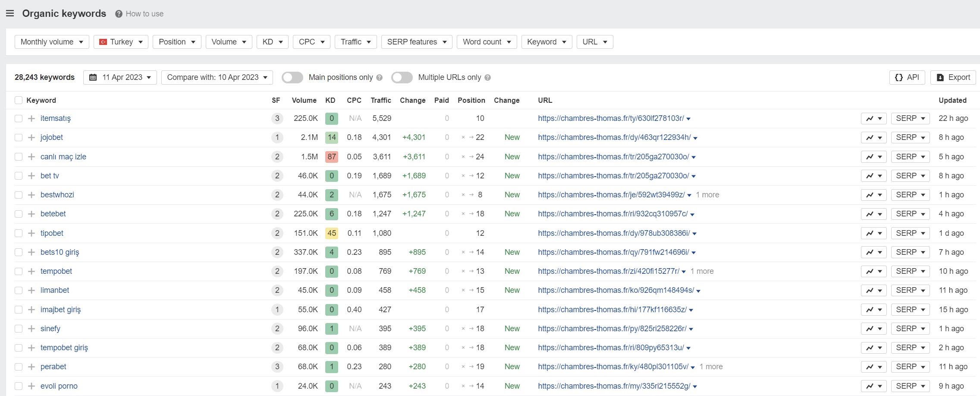Viewport: 980px width, 396px height.
Task: Click the plus icon beside bets10 giriş
Action: click(31, 252)
